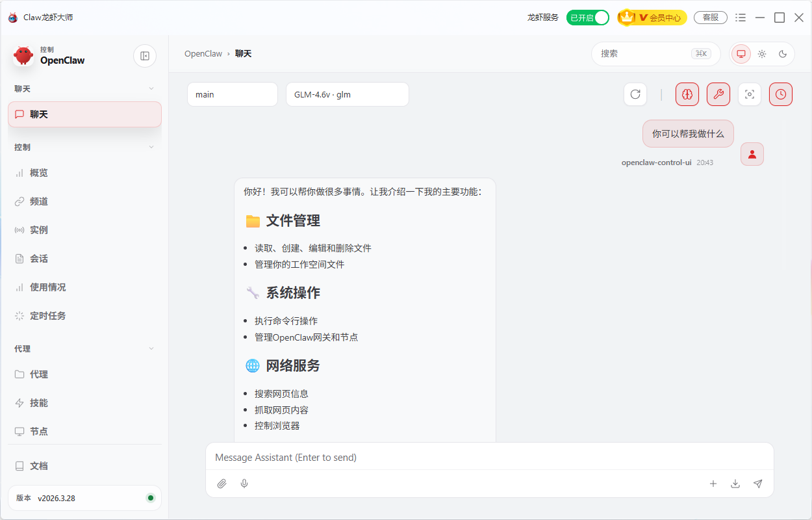Open the list menu icon in title bar
Screen dimensions: 812x520
[x=741, y=18]
